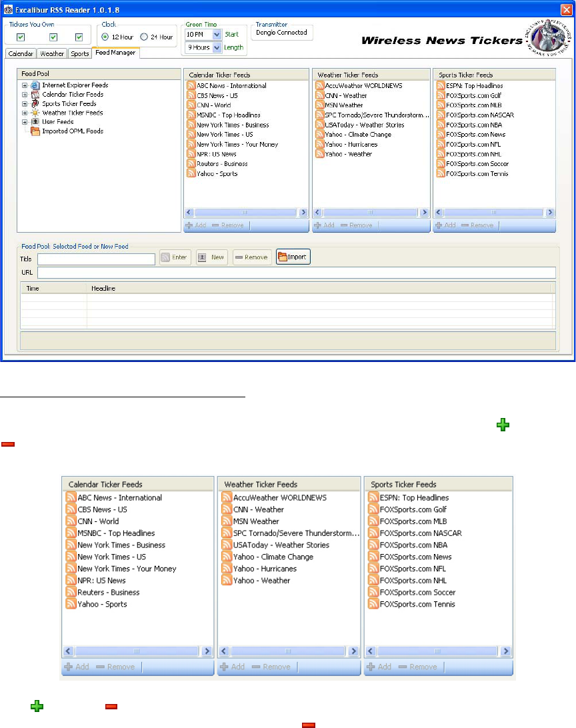576x728 pixels.
Task: Expand Sports Ticker Feeds node in Feed Pool tree
Action: coord(25,103)
